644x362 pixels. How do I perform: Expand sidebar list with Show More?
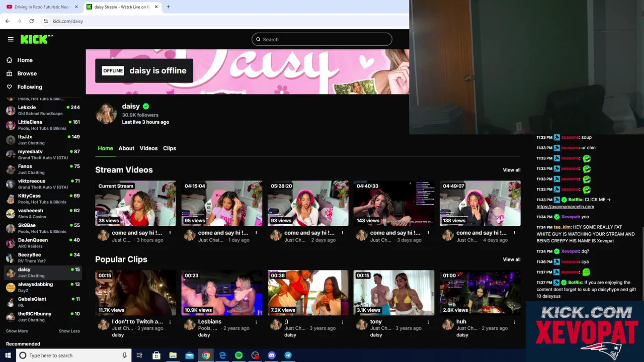pyautogui.click(x=17, y=331)
